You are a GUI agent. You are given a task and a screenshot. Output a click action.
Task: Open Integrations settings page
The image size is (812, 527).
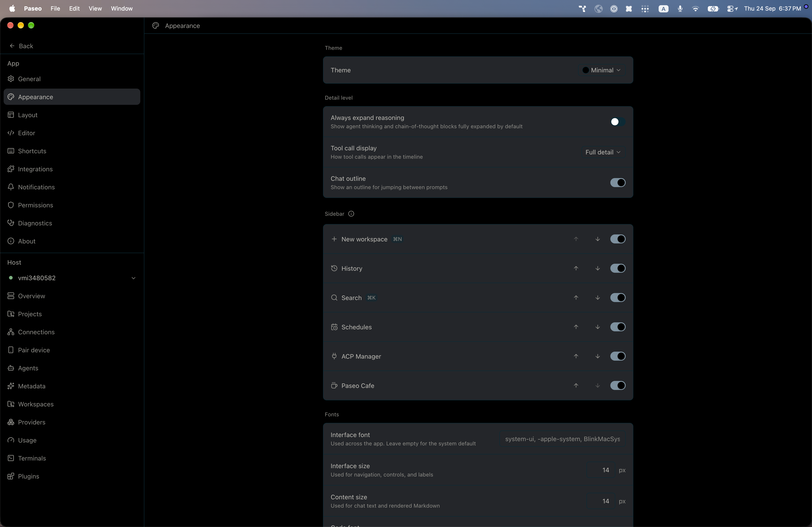click(72, 169)
